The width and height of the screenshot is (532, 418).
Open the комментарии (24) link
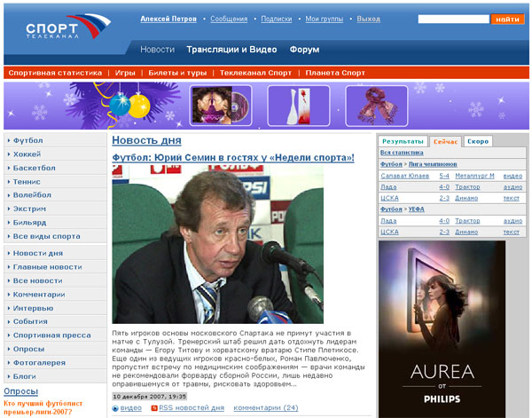tap(265, 408)
